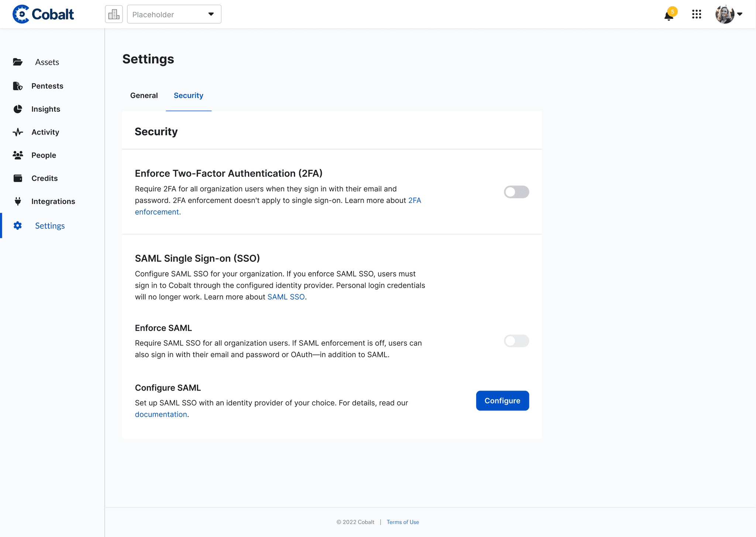
Task: Click the Settings gear icon
Action: [x=18, y=226]
